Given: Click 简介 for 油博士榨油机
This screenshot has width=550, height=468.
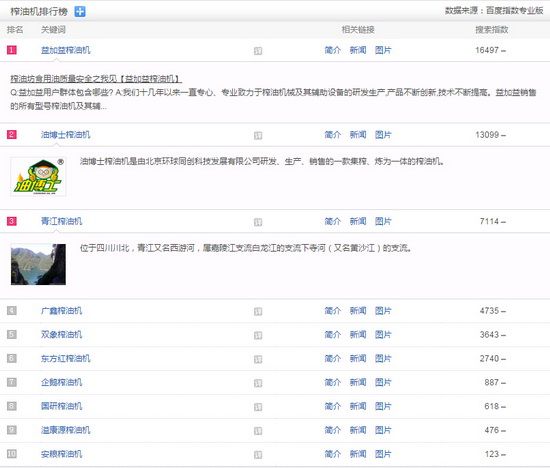Looking at the screenshot, I should (333, 135).
